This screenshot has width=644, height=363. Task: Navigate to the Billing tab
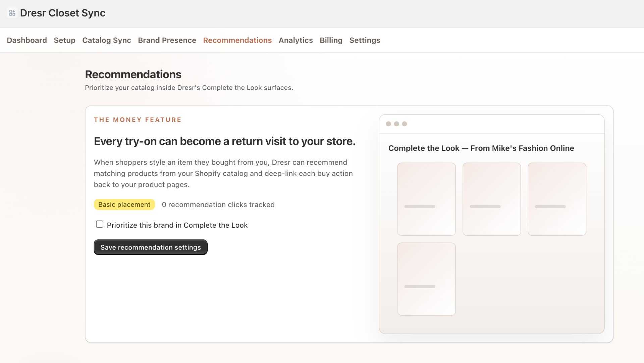tap(331, 40)
